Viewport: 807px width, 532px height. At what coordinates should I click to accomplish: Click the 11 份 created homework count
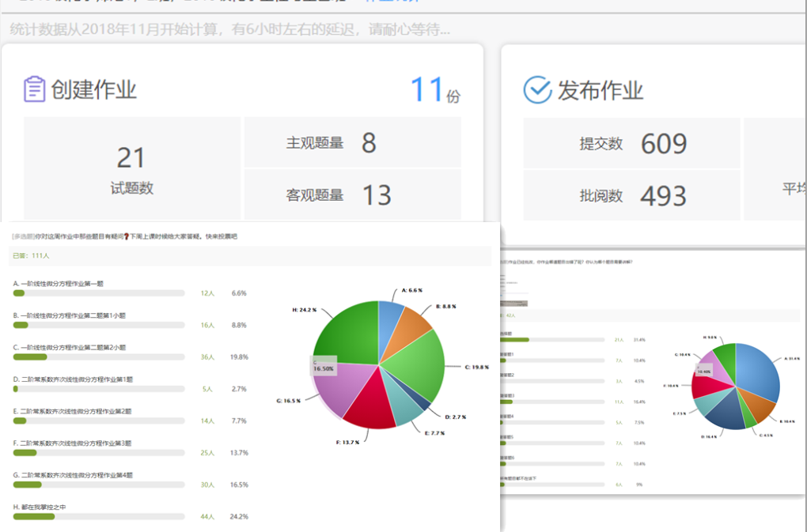tap(434, 90)
